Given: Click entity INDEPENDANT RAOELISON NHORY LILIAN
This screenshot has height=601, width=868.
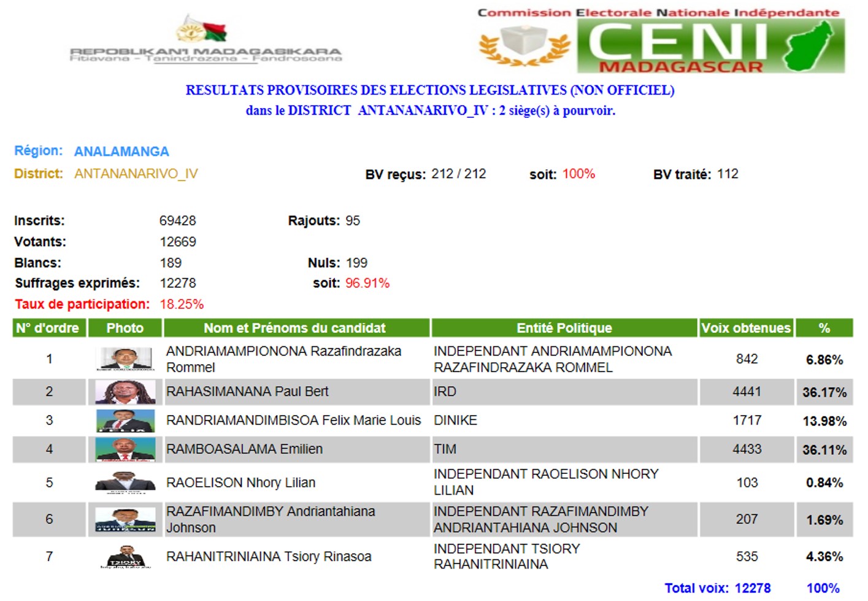Looking at the screenshot, I should (x=546, y=483).
